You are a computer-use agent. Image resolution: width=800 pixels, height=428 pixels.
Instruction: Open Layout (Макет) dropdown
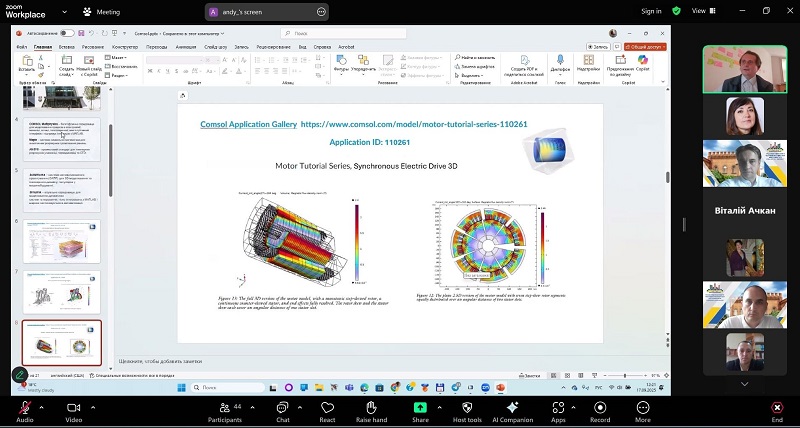click(x=116, y=58)
